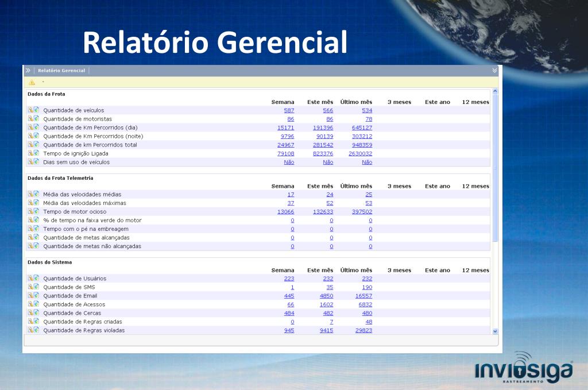Open the 90139 km (noite) Este mês link
This screenshot has height=390, width=588.
(325, 136)
